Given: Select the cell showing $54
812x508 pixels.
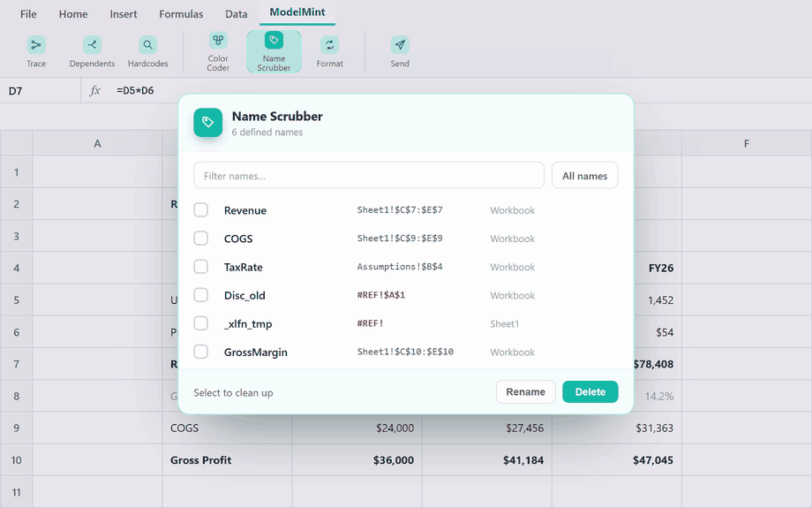Looking at the screenshot, I should [x=658, y=332].
